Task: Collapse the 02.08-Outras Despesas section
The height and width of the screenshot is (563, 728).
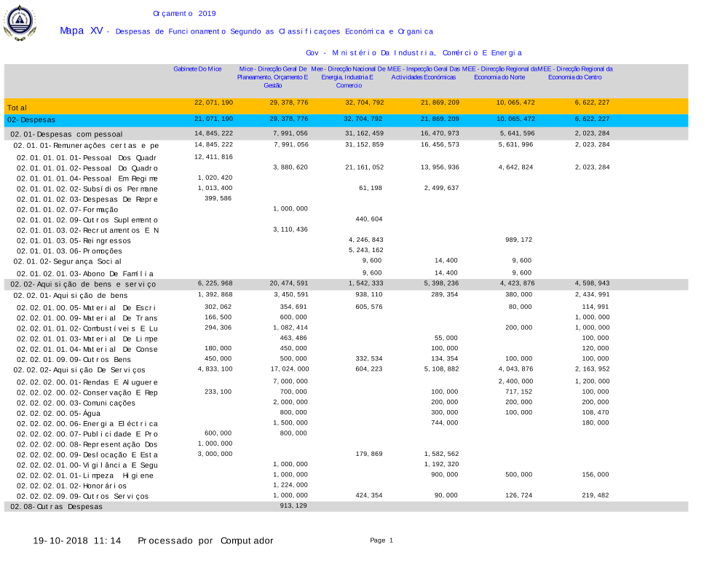Action: [x=55, y=506]
